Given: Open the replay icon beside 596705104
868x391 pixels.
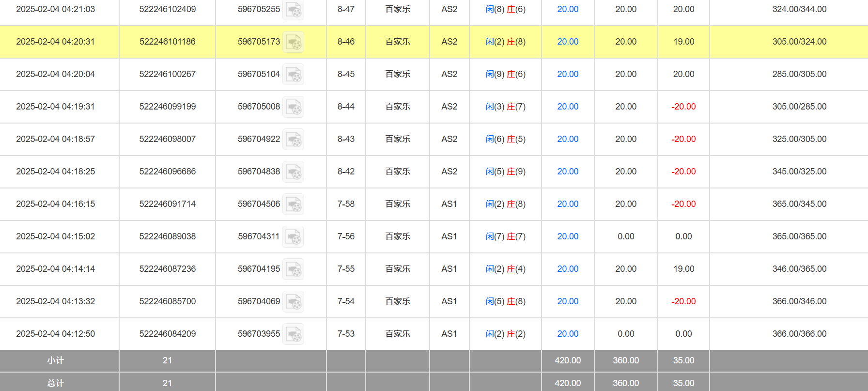Looking at the screenshot, I should tap(294, 75).
